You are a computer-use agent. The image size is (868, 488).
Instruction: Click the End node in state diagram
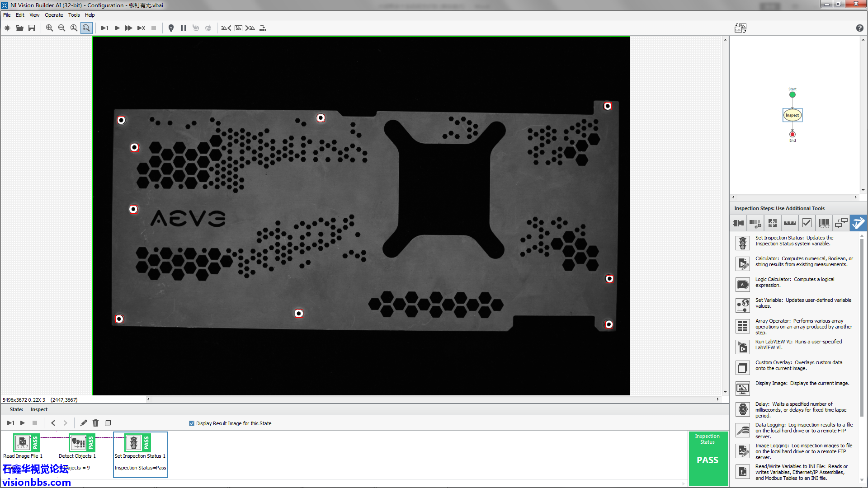click(792, 134)
